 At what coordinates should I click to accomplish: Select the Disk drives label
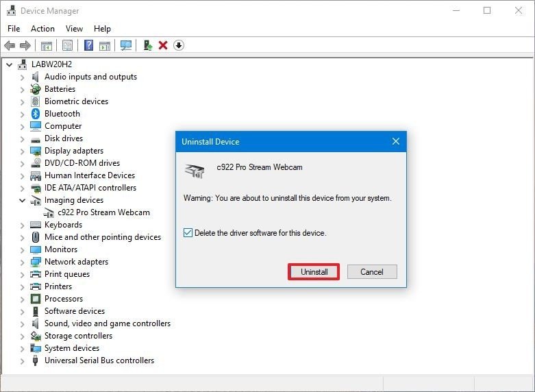64,138
